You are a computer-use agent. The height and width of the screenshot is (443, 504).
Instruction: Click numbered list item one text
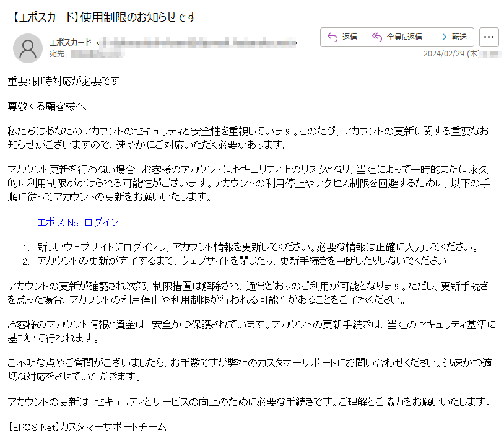[258, 247]
